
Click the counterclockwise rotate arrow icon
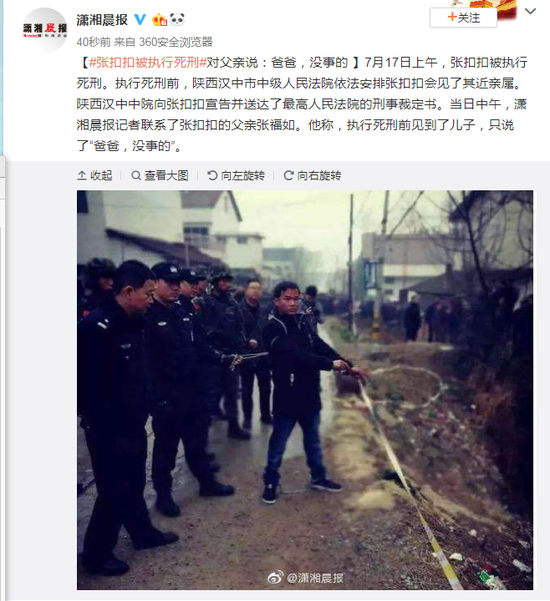tap(212, 176)
